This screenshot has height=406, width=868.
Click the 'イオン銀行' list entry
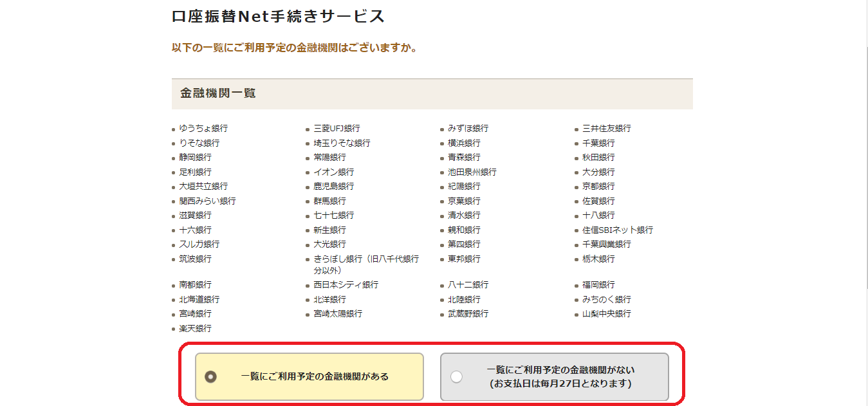pyautogui.click(x=333, y=172)
